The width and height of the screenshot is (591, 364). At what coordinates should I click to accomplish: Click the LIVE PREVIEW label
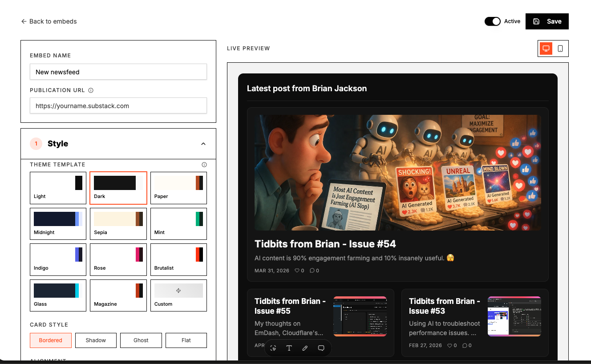(248, 49)
